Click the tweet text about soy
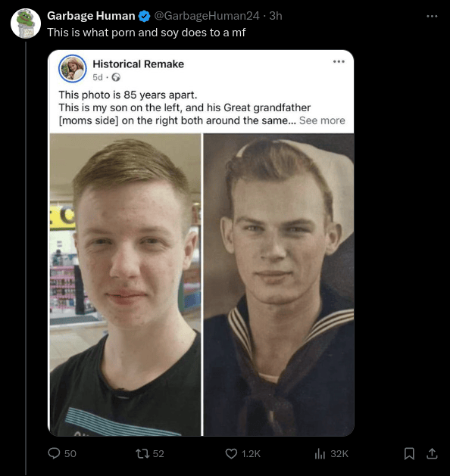 (x=146, y=33)
